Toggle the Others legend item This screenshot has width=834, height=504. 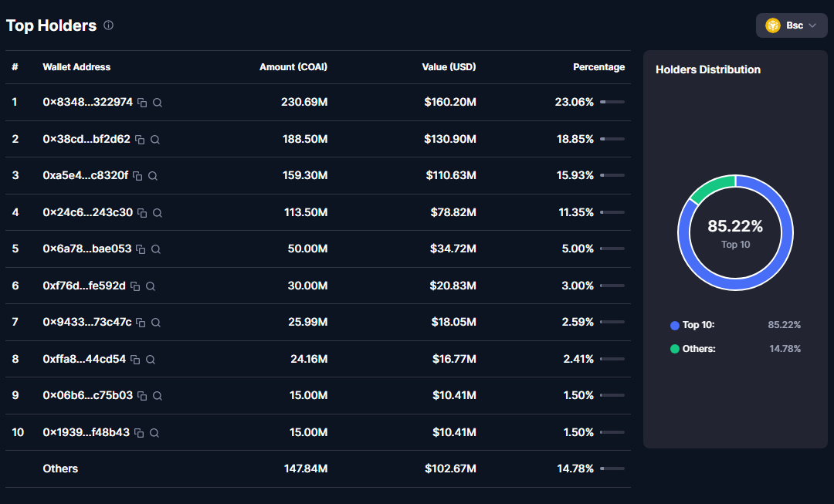(698, 349)
